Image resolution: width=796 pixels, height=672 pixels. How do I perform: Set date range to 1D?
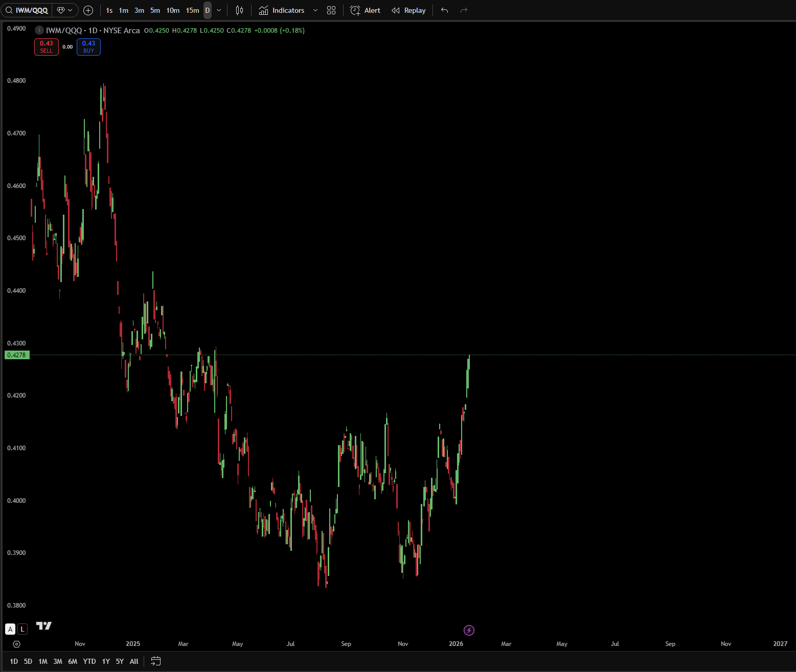click(x=14, y=661)
